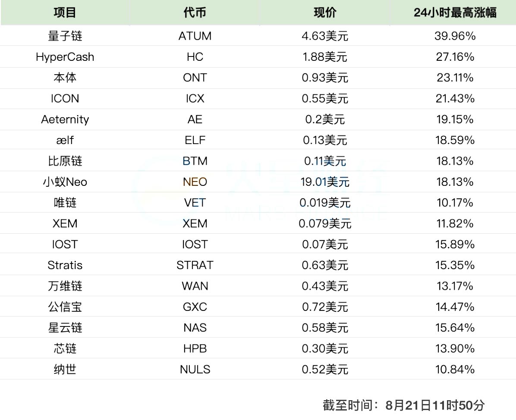This screenshot has height=420, width=516.
Task: Select the VET token cell
Action: point(195,203)
